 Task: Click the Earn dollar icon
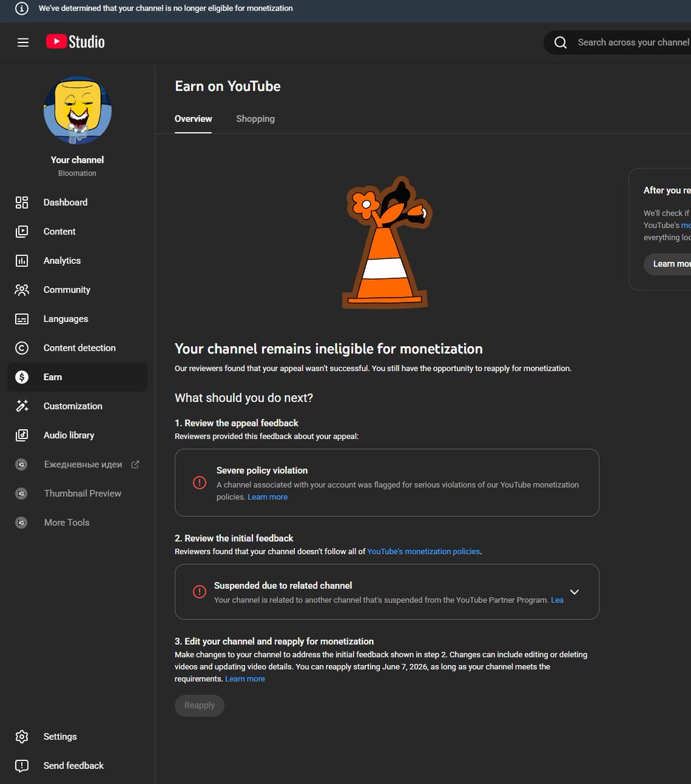22,377
